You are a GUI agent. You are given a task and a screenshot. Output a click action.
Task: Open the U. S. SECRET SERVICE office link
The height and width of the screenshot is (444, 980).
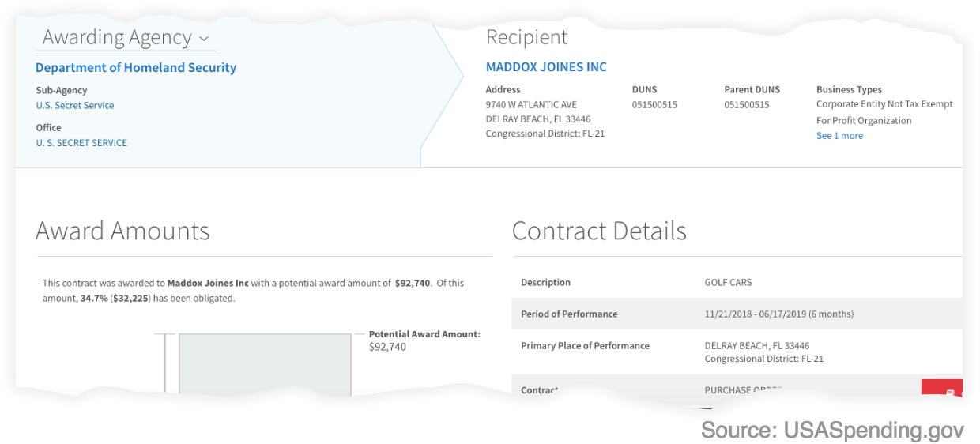(81, 143)
